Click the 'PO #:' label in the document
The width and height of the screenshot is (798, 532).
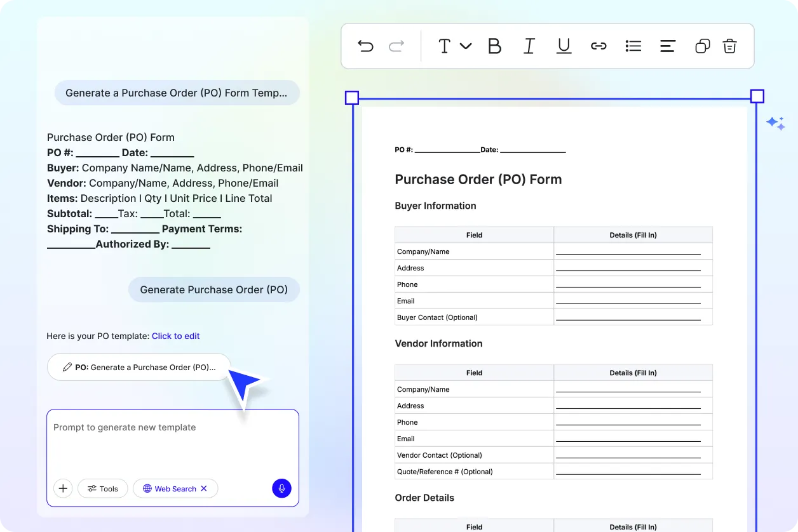(404, 150)
